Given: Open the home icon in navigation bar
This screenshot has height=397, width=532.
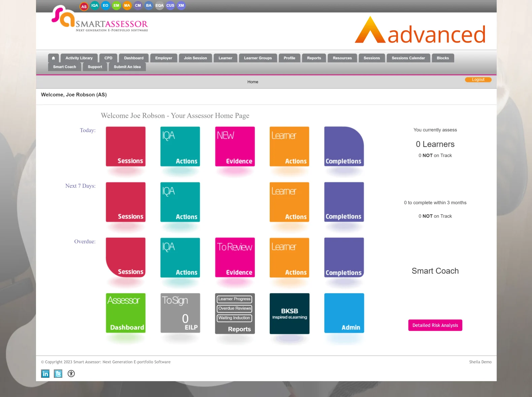Looking at the screenshot, I should [53, 58].
